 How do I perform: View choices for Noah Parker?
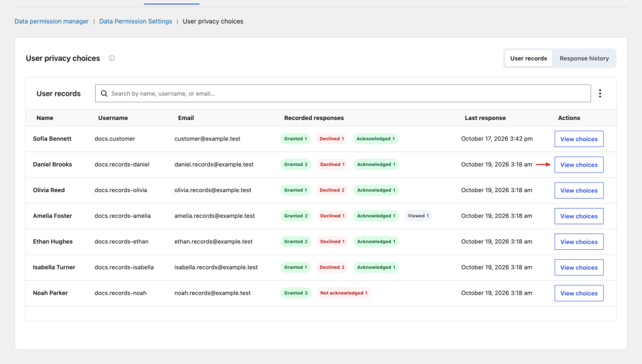point(578,293)
